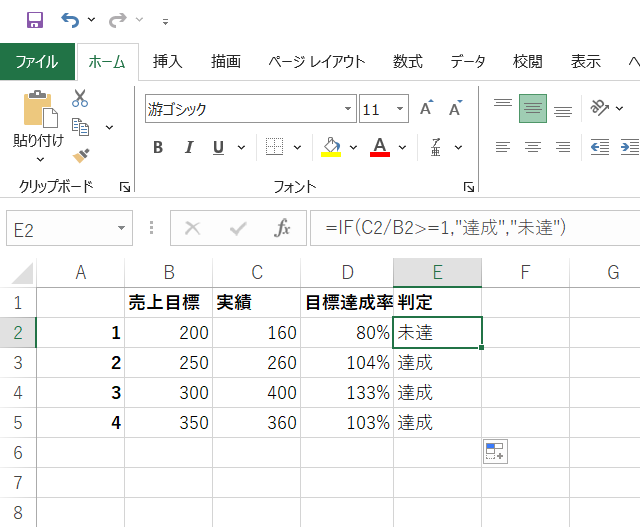Open the font name dropdown 游ゴシック
Screen dimensions: 640x527
[348, 109]
